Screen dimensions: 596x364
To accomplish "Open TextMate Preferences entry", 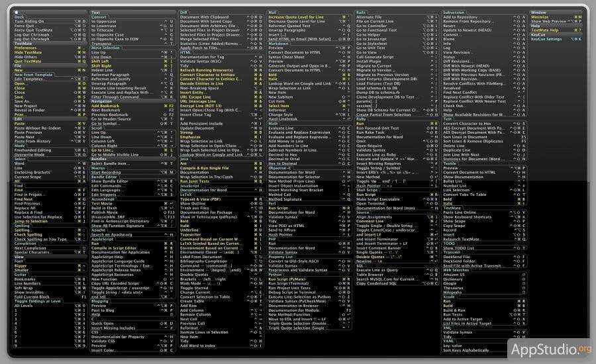I will click(25, 48).
